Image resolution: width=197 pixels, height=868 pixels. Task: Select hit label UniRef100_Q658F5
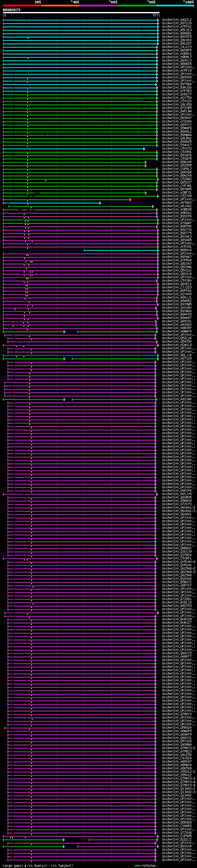[177, 50]
